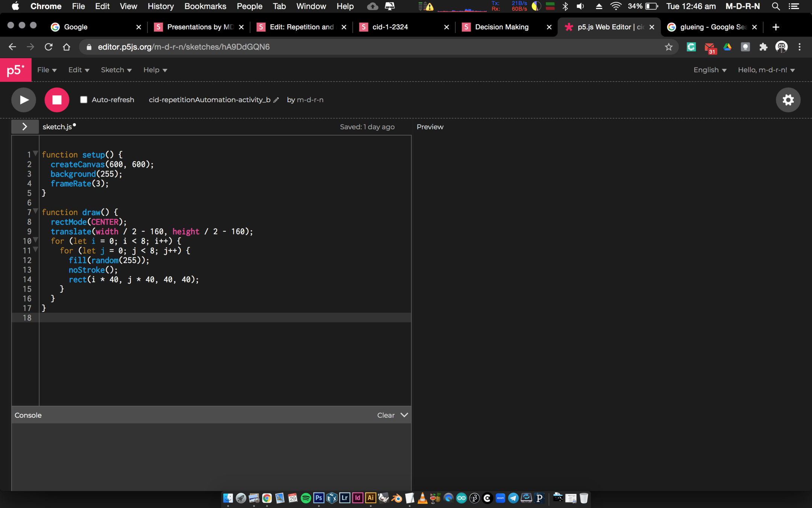
Task: Open Spotify from the Dock
Action: [306, 498]
